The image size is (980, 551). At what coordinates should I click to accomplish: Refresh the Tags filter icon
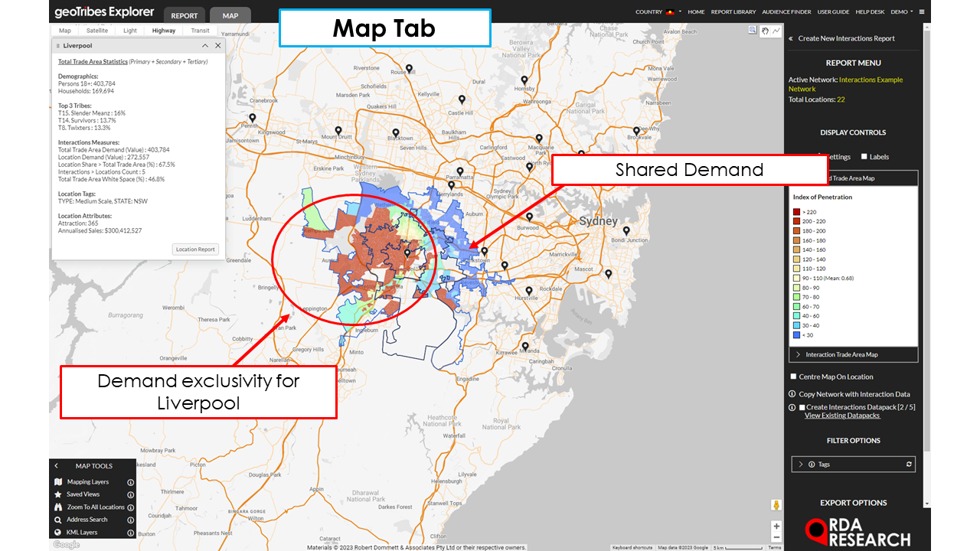[x=909, y=465]
